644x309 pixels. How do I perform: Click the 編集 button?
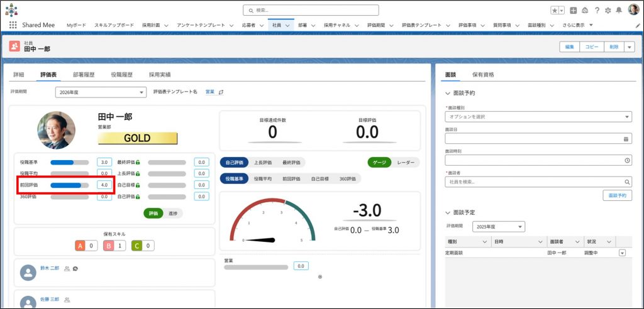(x=569, y=46)
